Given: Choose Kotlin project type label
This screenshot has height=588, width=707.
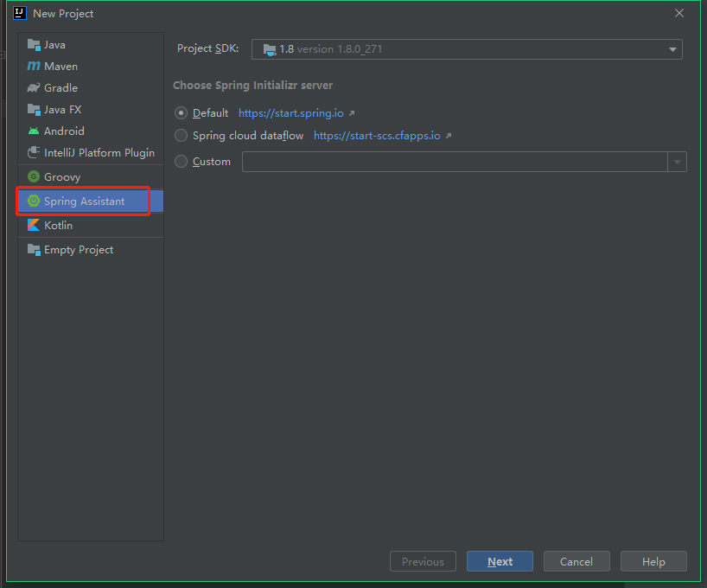Looking at the screenshot, I should click(58, 225).
